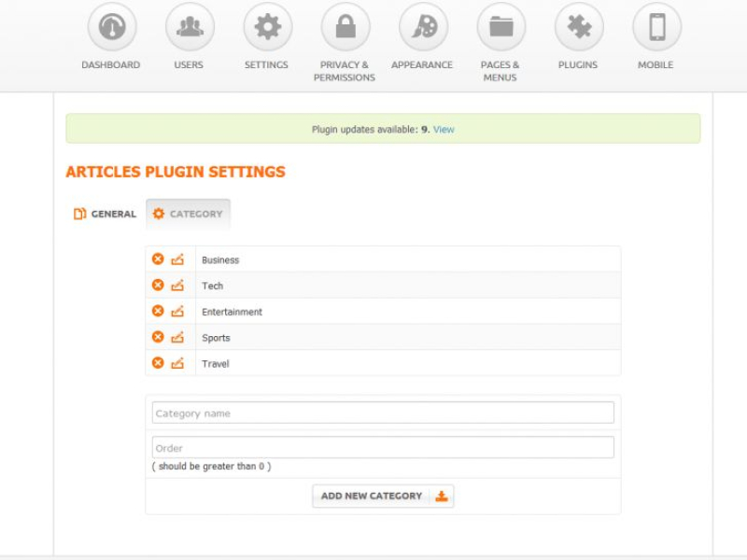747x560 pixels.
Task: Delete the Entertainment category
Action: click(x=158, y=312)
